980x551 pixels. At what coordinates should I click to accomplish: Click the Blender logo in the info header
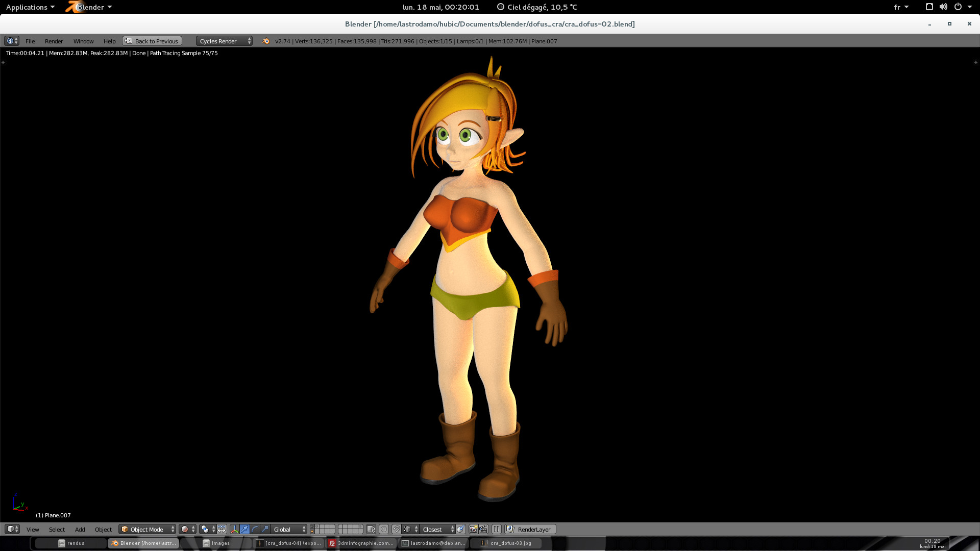[265, 41]
